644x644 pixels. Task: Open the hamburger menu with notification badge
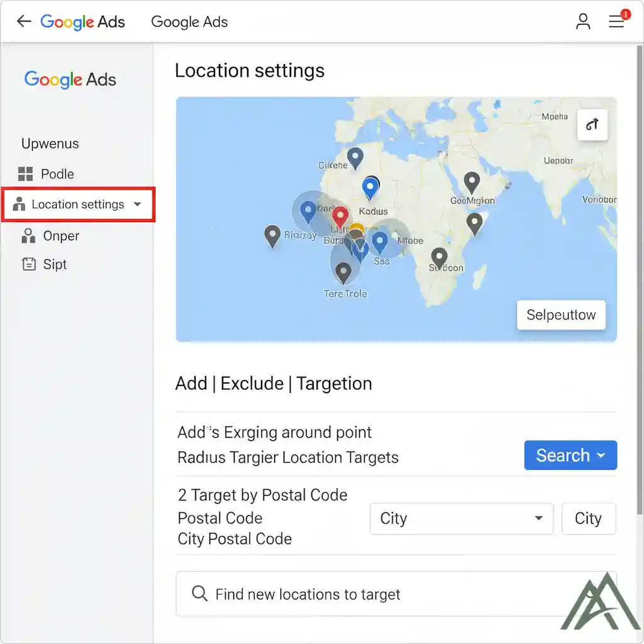[616, 21]
